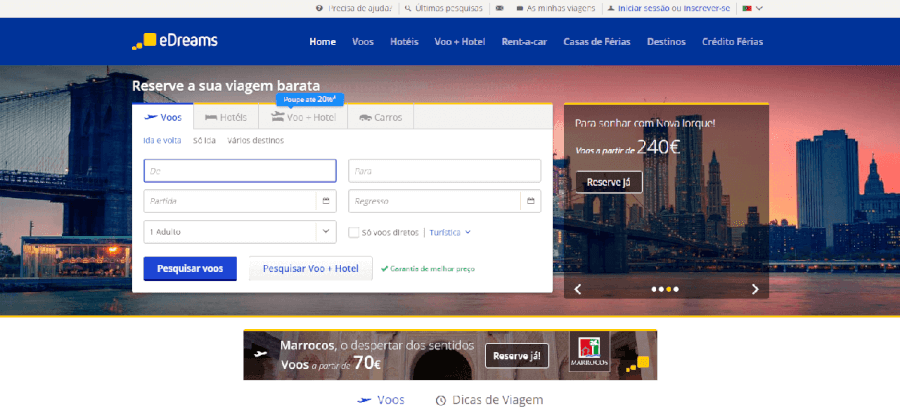Open the Turística cabin class dropdown
This screenshot has height=414, width=900.
click(450, 232)
